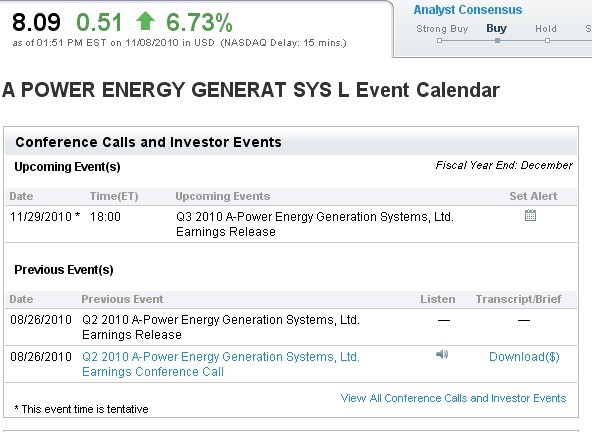Screen dimensions: 592x432
Task: Open Q2 2010 Earnings Conference Call link
Action: (x=220, y=364)
